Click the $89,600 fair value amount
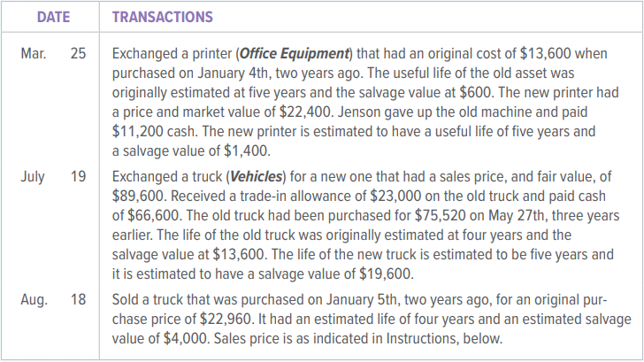Image resolution: width=644 pixels, height=362 pixels. [138, 196]
